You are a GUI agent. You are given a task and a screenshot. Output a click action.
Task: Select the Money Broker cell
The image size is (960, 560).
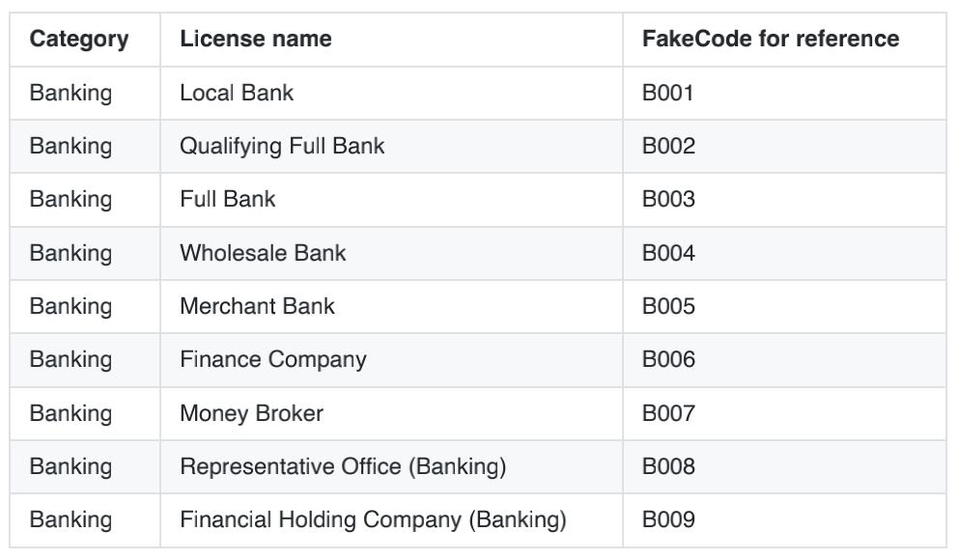251,414
